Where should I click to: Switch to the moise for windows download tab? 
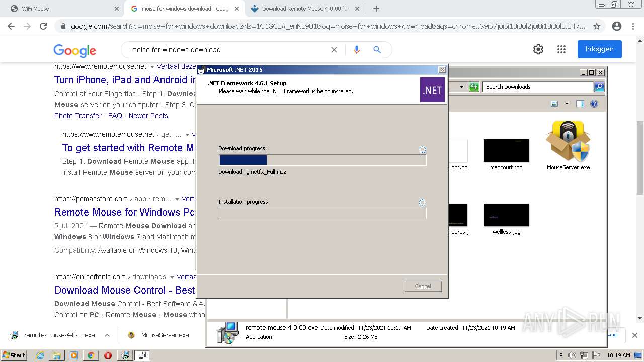pyautogui.click(x=185, y=9)
